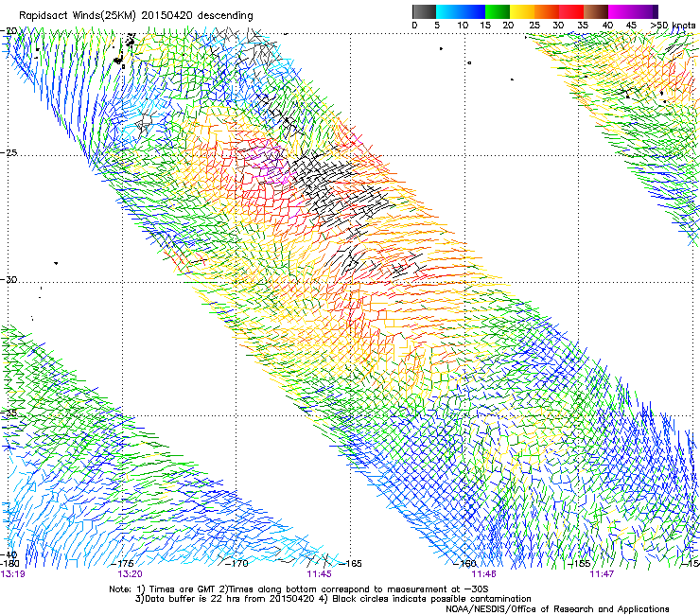Viewport: 700px width, 615px height.
Task: Click the '-40' latitude axis label
Action: coord(9,554)
